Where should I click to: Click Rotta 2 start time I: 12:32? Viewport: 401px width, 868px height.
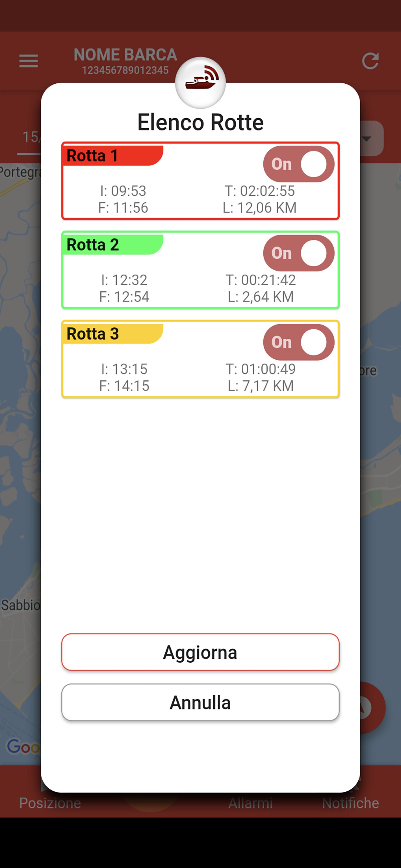tap(124, 280)
